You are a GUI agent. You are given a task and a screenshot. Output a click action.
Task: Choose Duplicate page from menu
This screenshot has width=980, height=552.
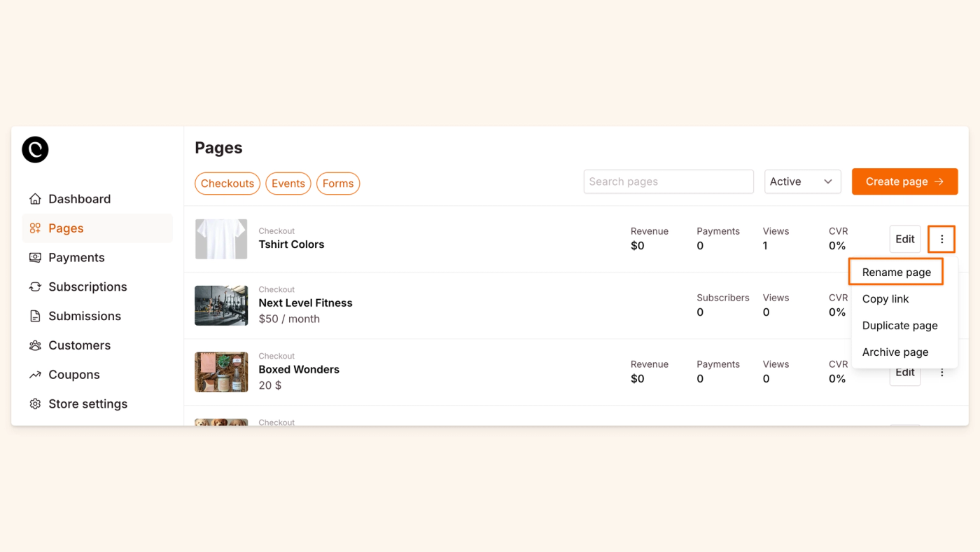899,326
